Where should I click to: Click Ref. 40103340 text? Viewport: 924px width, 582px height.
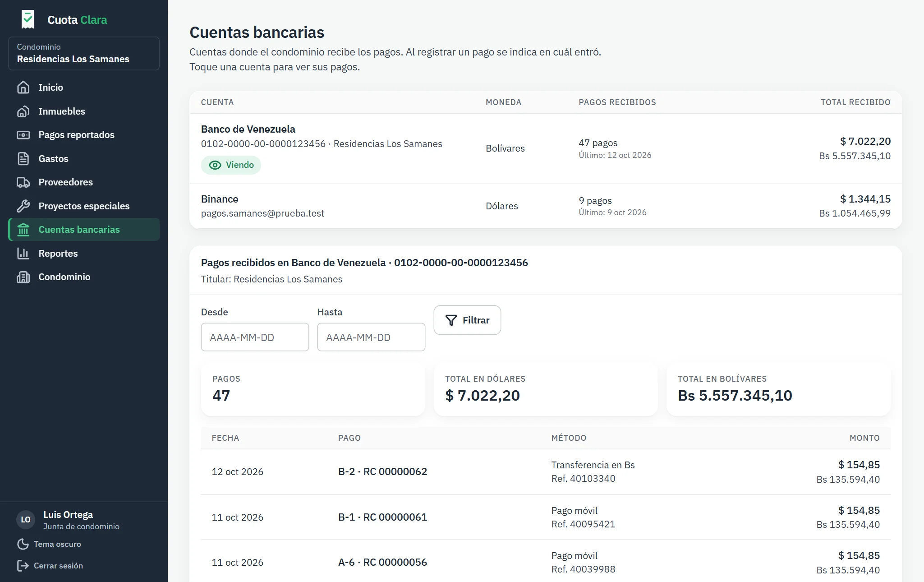[x=583, y=479]
